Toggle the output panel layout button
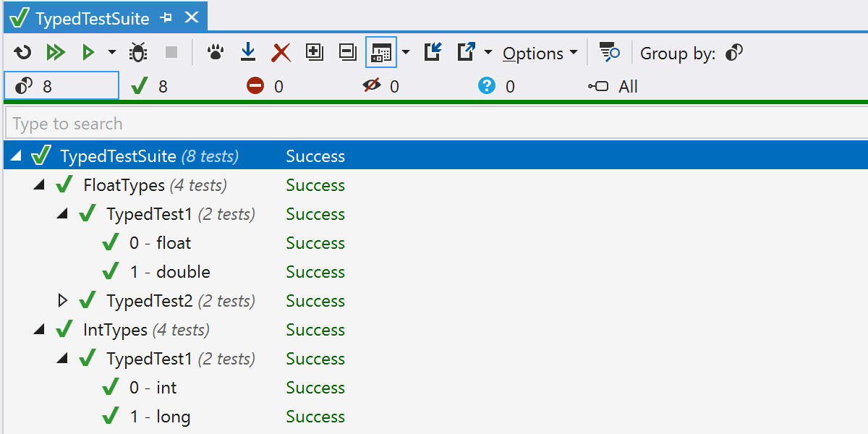 [x=381, y=52]
